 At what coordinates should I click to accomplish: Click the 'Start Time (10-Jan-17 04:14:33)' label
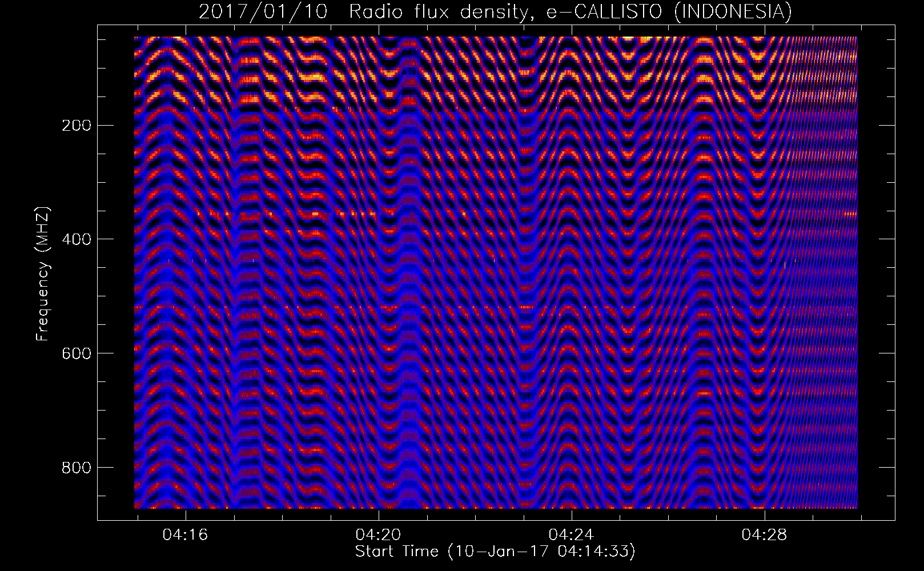[x=495, y=552]
